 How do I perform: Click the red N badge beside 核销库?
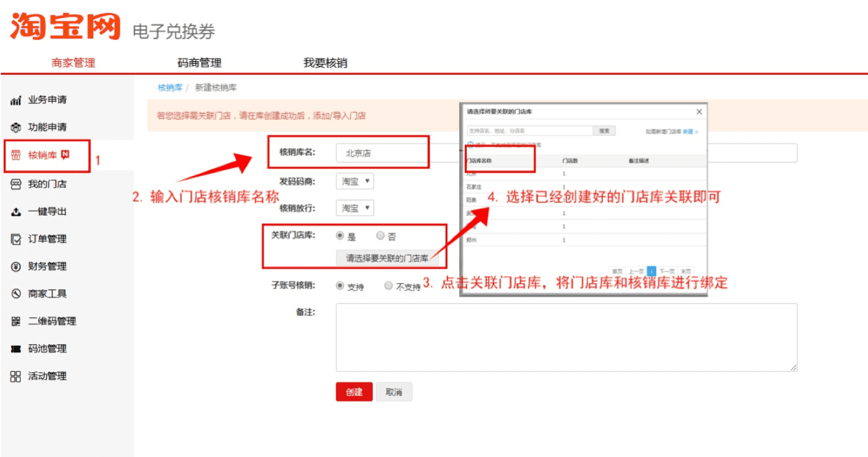[x=65, y=155]
